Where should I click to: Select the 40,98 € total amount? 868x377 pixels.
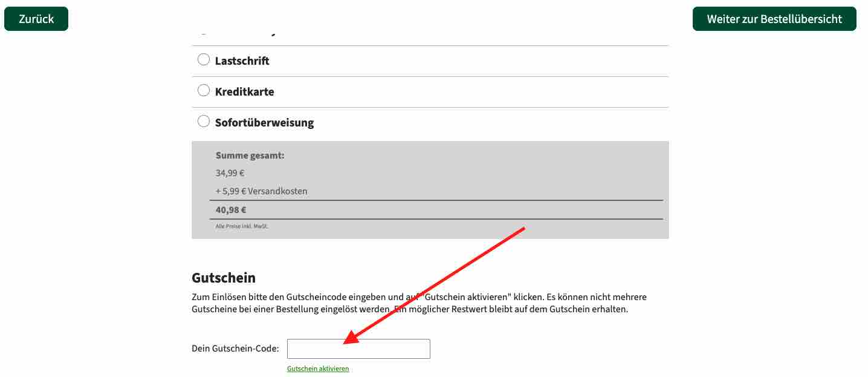[231, 211]
